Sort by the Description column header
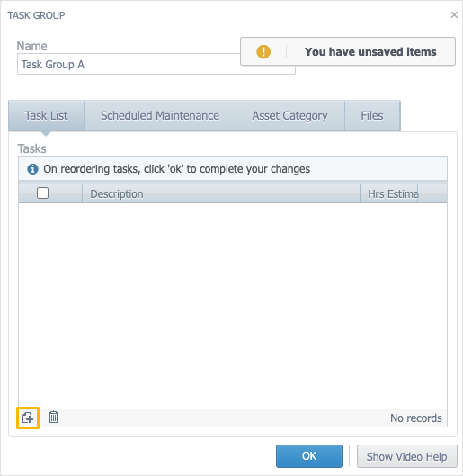This screenshot has width=463, height=476. coord(221,193)
